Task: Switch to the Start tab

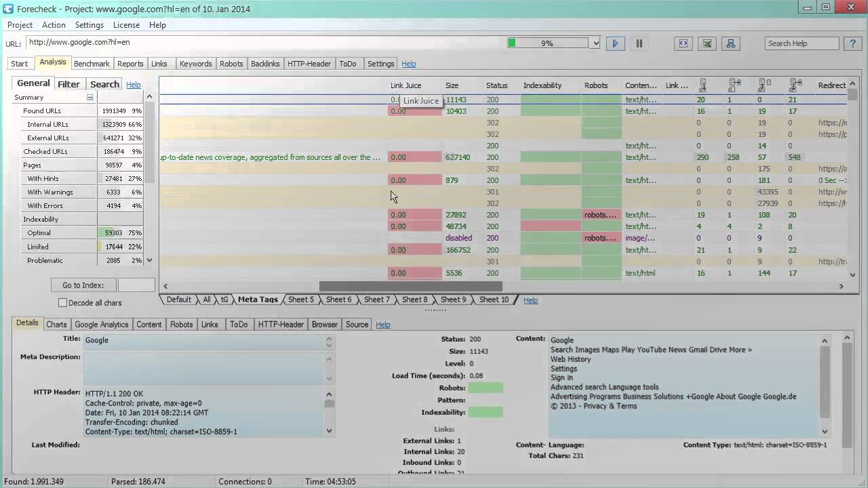Action: (20, 64)
